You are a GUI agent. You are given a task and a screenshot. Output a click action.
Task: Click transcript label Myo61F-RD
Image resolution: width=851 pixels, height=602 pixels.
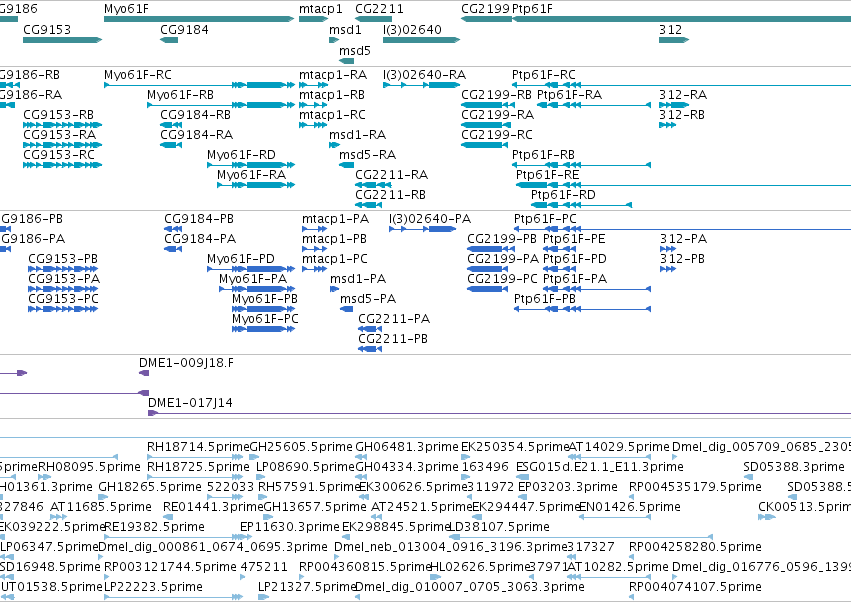click(242, 155)
